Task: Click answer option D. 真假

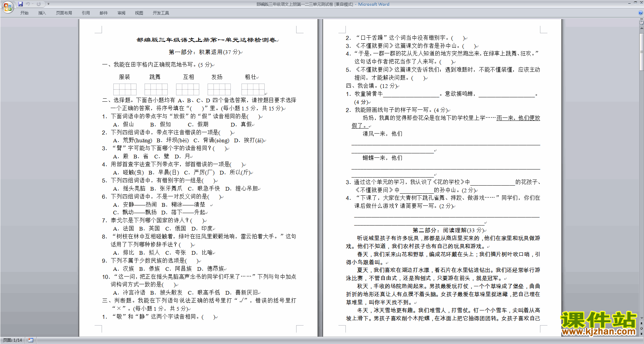Action: coord(241,125)
